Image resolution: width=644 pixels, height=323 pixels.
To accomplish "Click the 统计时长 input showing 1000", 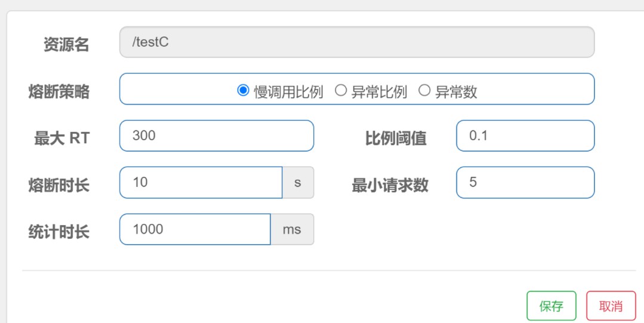I will point(195,229).
